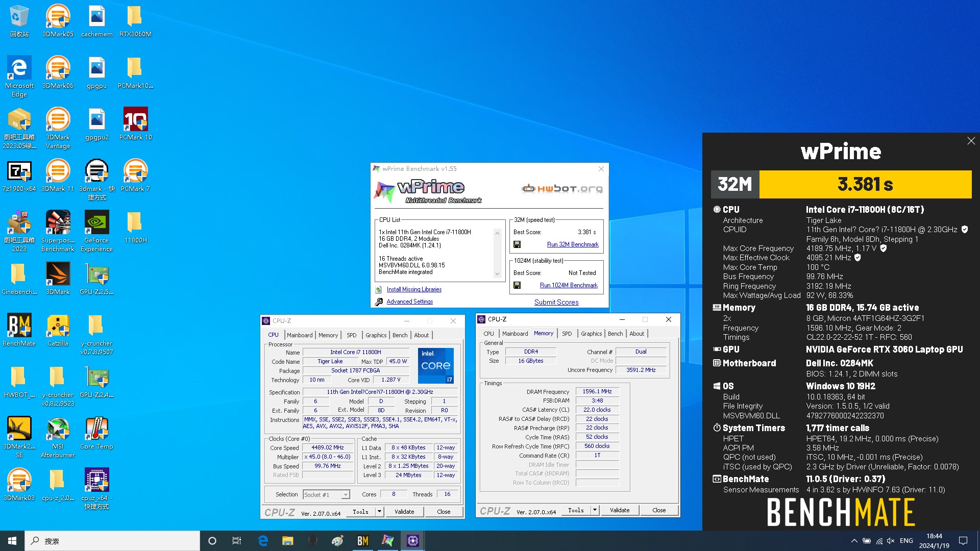Open About tab in left CPU-Z

click(x=422, y=335)
